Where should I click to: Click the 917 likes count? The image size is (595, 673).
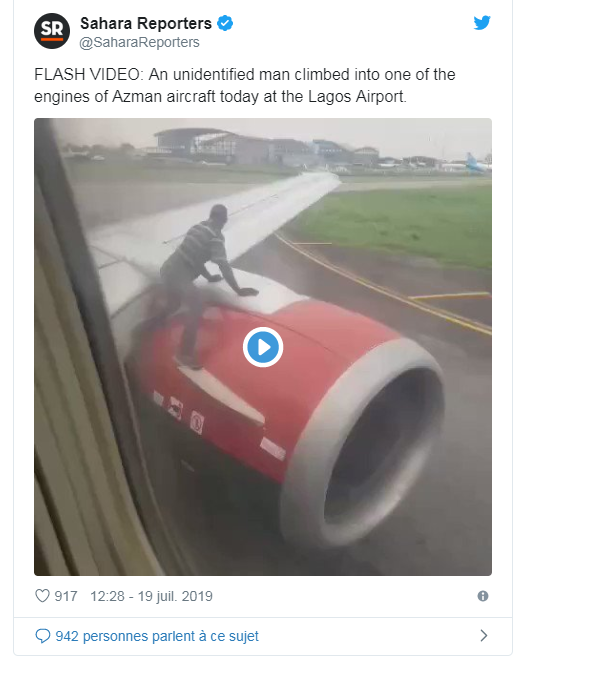pyautogui.click(x=66, y=596)
